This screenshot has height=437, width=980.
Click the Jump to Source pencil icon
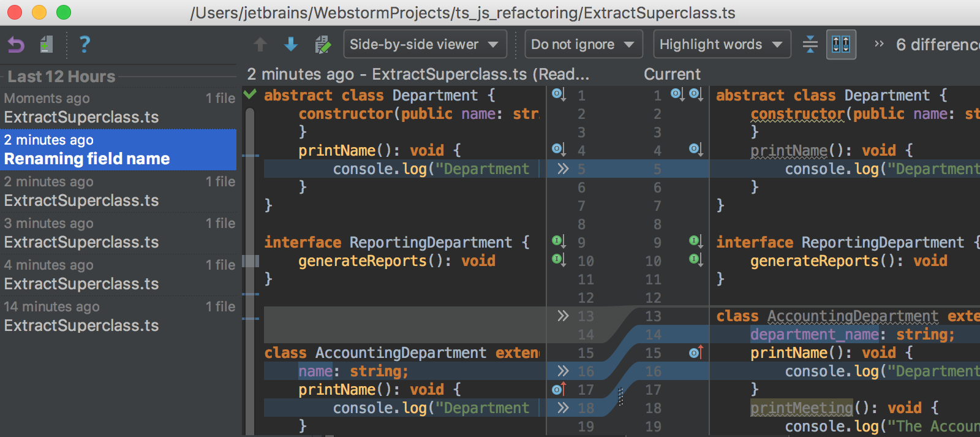(322, 45)
